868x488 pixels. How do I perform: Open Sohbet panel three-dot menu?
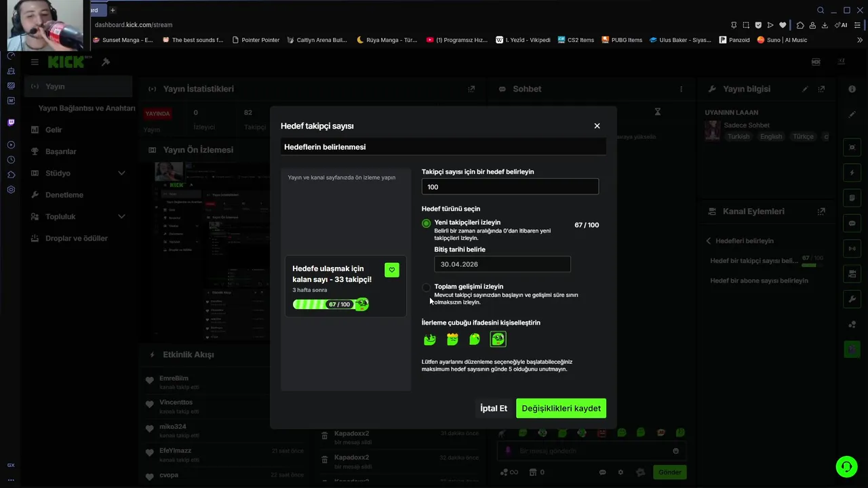click(x=682, y=89)
